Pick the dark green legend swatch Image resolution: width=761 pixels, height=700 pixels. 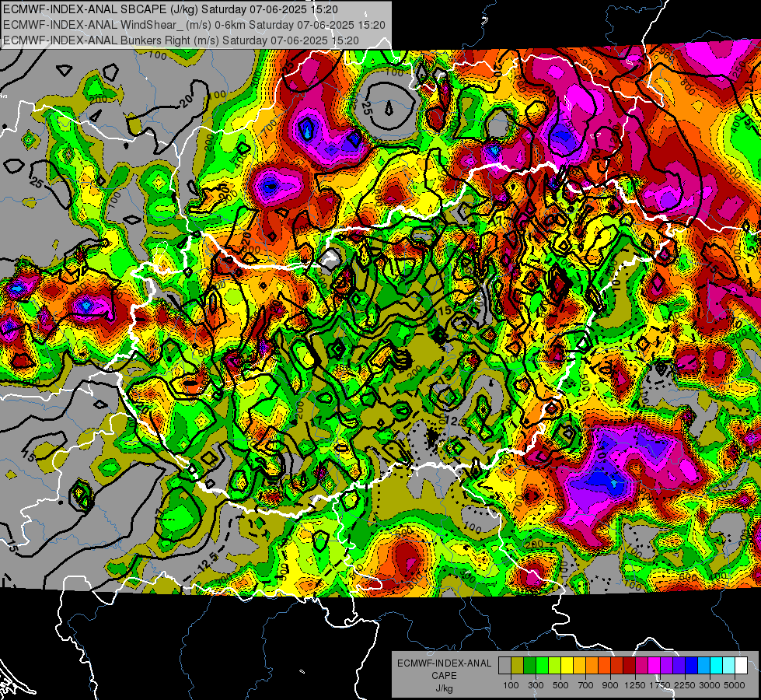point(529,666)
